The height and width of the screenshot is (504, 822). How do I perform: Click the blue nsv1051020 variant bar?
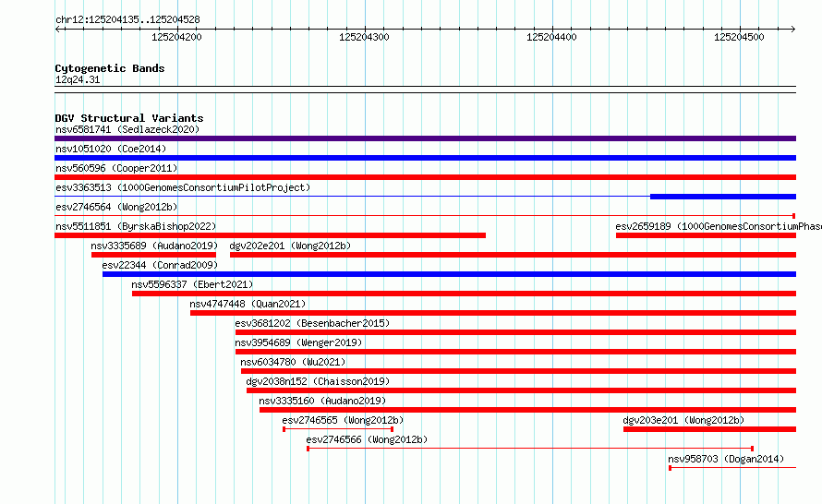click(425, 158)
